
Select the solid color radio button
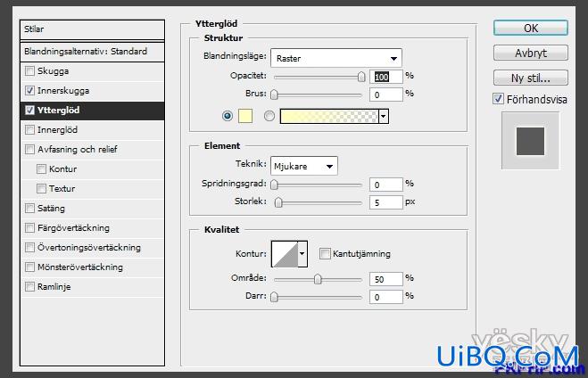(x=228, y=116)
